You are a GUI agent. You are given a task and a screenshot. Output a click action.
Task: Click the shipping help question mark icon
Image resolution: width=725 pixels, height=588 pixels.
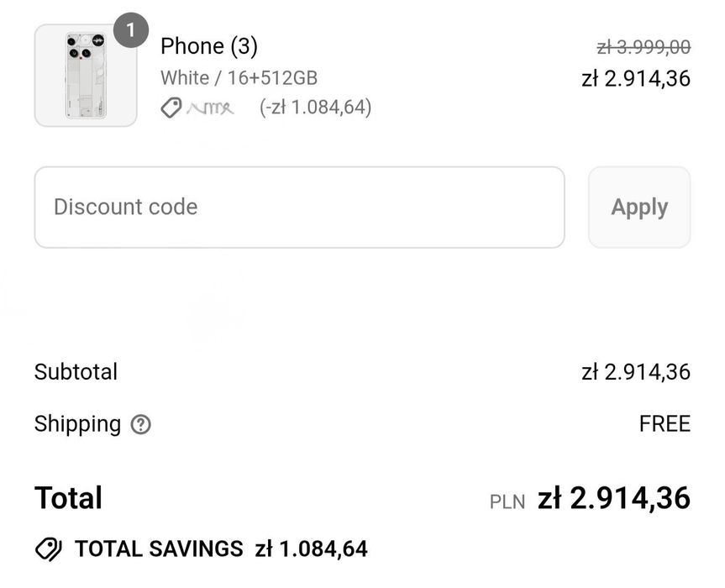coord(141,425)
